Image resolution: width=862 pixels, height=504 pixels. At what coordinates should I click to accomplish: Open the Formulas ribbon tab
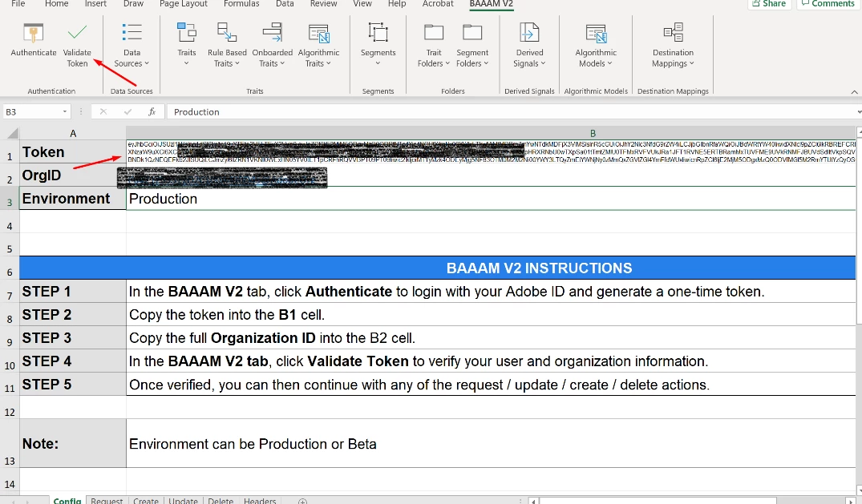[x=241, y=4]
